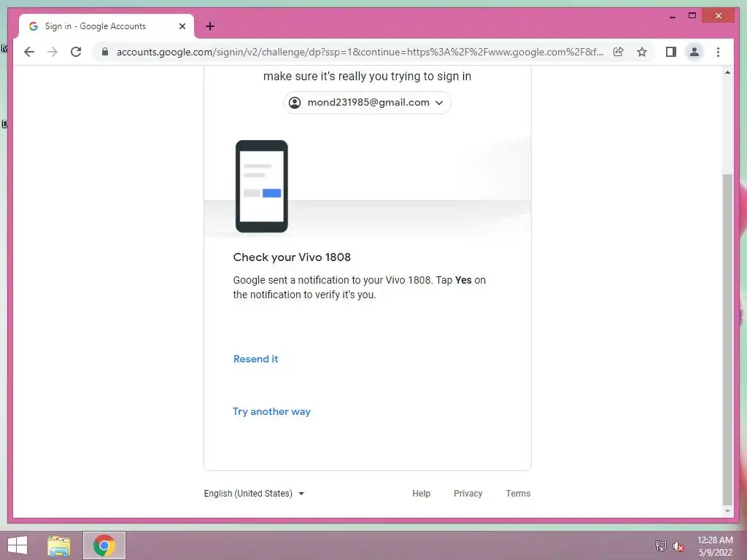
Task: Open the Chrome three-dot menu
Action: [718, 52]
